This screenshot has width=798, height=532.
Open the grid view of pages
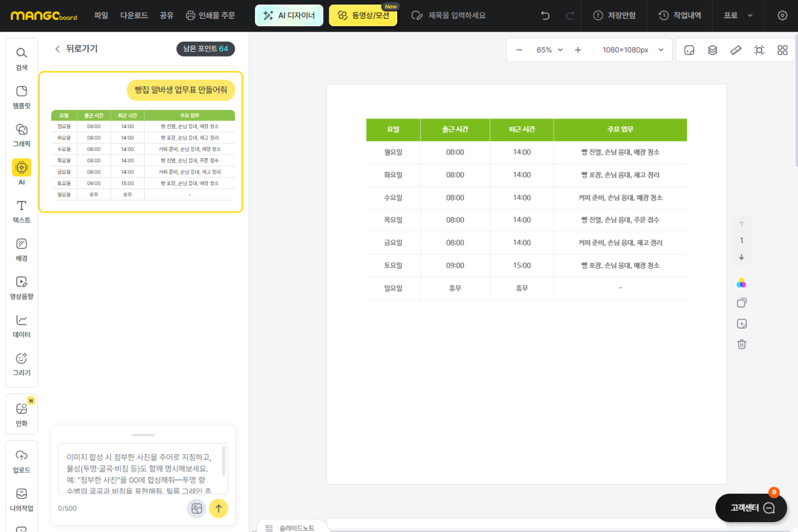point(782,50)
